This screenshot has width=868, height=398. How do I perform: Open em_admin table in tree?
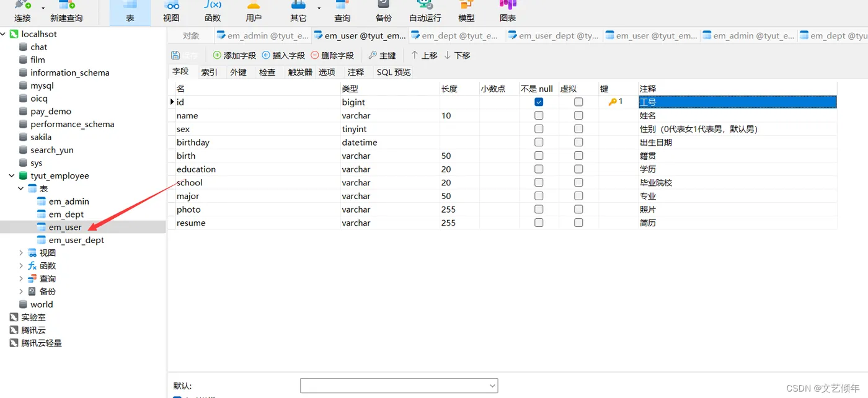[x=69, y=201]
